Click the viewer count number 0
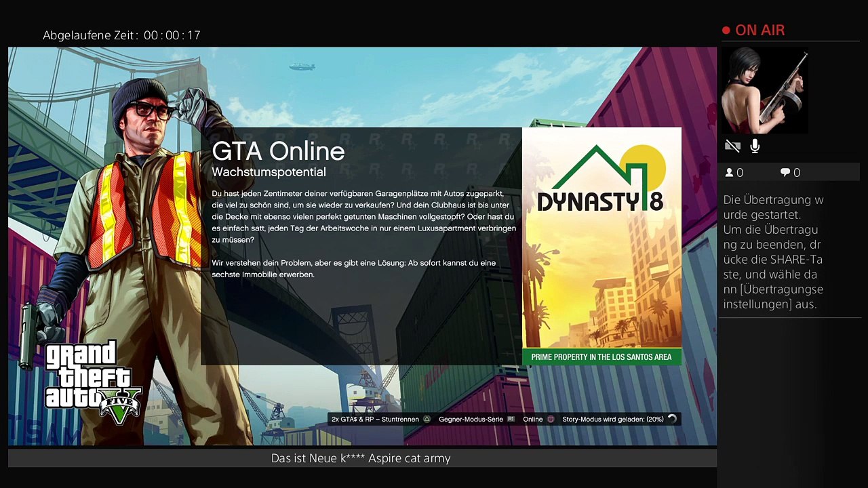Viewport: 868px width, 488px height. [x=740, y=173]
